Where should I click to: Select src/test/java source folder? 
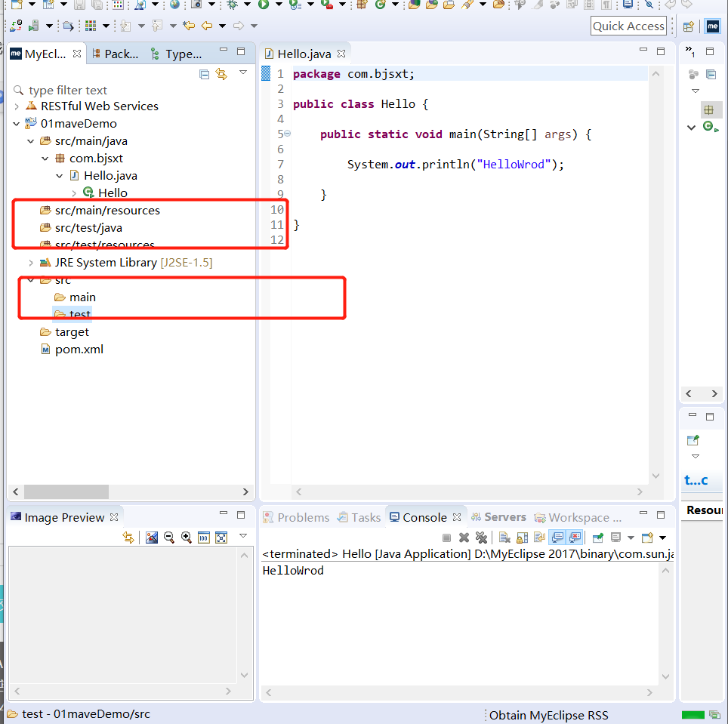82,228
